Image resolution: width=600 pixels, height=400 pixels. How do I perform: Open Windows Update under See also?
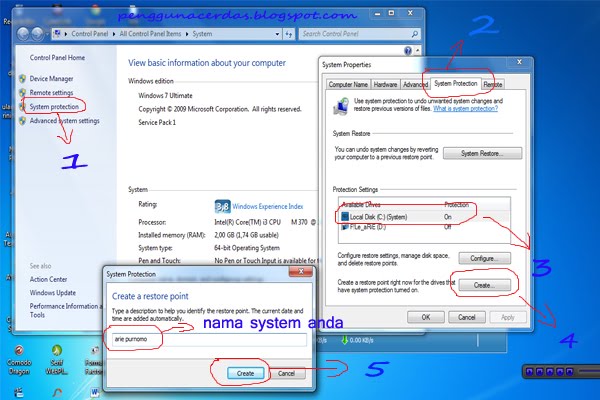52,293
